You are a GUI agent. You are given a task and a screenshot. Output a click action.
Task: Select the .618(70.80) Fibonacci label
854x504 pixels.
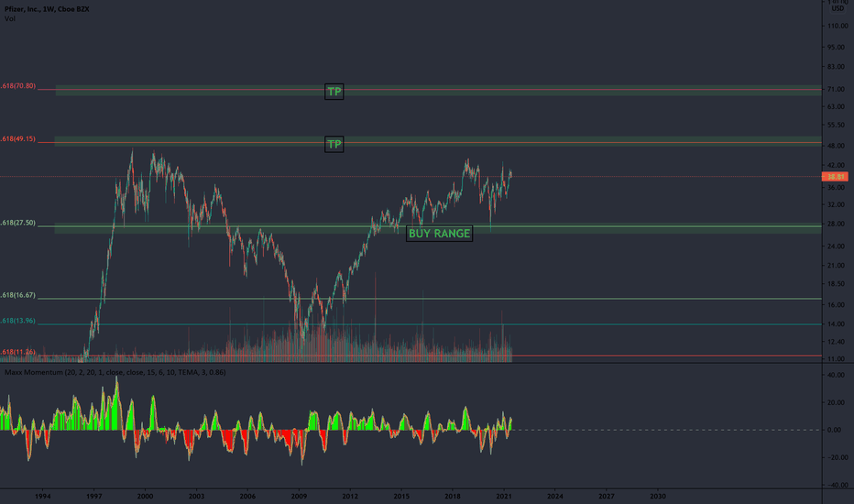pyautogui.click(x=18, y=86)
